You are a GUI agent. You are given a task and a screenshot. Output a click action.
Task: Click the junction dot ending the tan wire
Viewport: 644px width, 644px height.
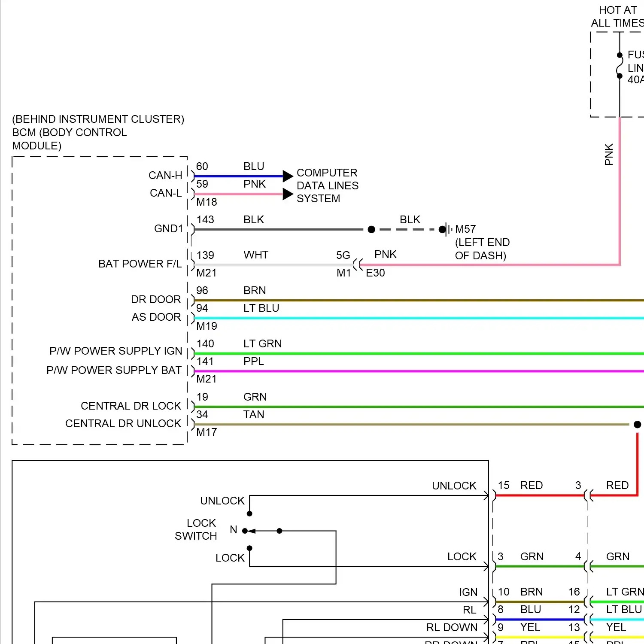[x=637, y=425]
